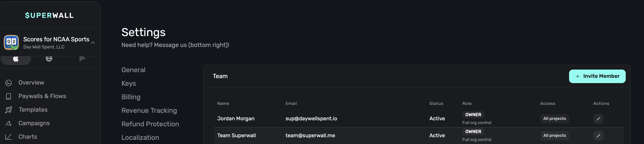Image resolution: width=644 pixels, height=144 pixels.
Task: Edit Team Superwall member pencil icon
Action: click(598, 136)
